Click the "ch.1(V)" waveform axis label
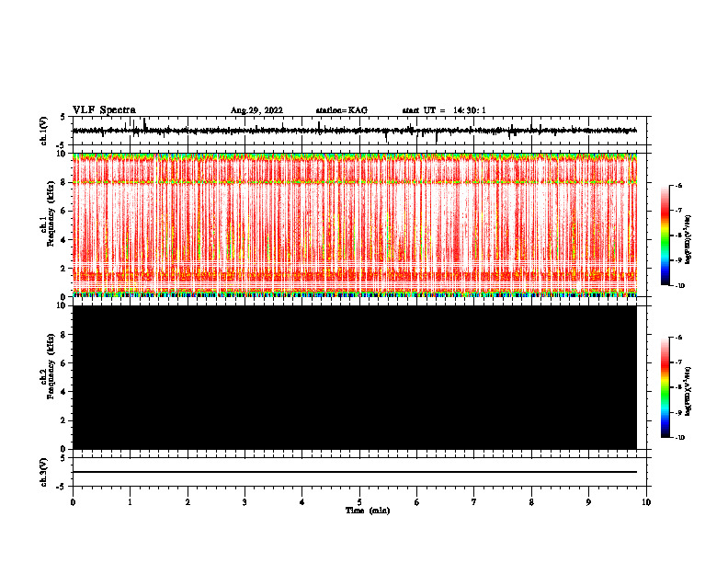This screenshot has height=563, width=728. (44, 131)
